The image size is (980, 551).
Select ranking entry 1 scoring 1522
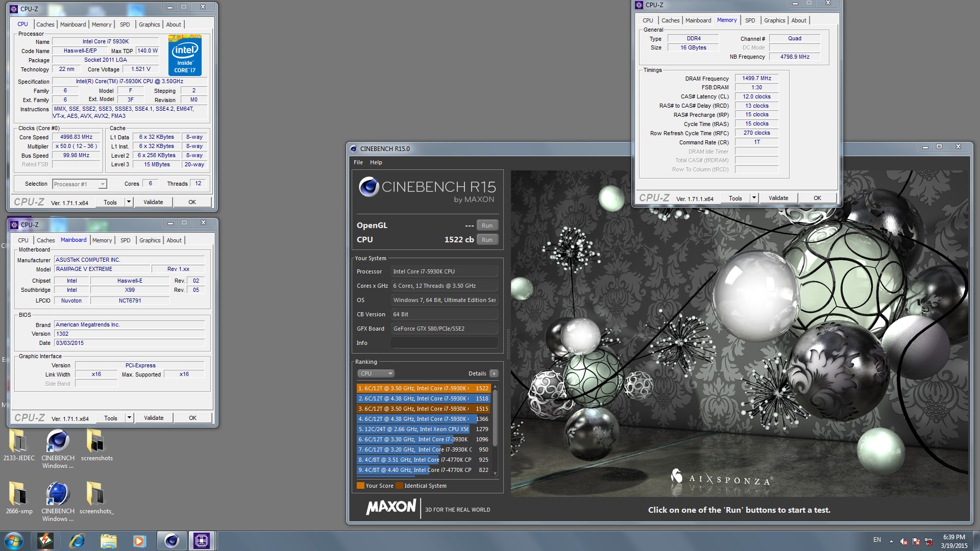click(x=423, y=388)
